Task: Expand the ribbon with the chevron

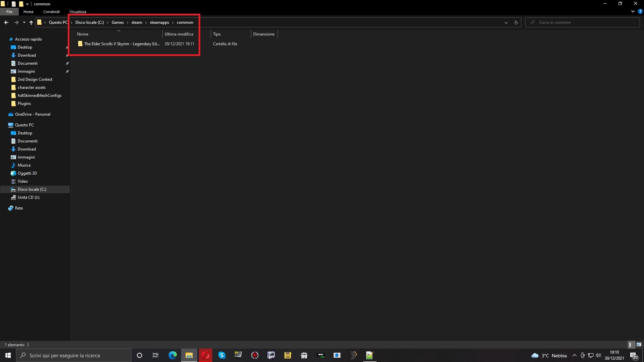Action: pyautogui.click(x=633, y=11)
